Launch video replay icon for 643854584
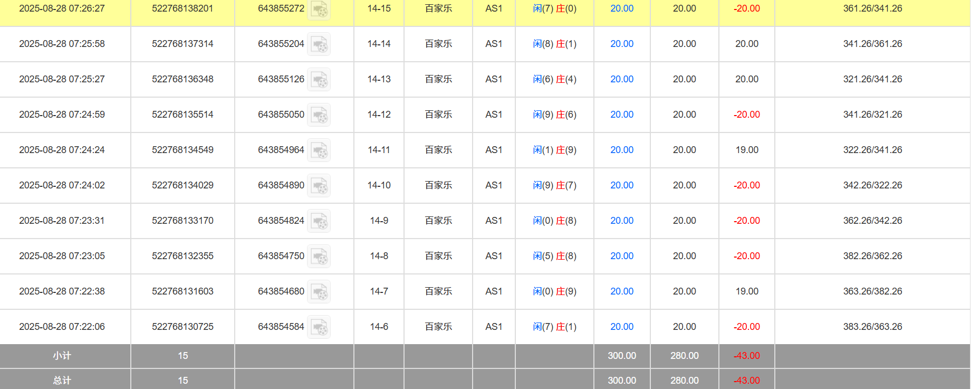 pyautogui.click(x=319, y=327)
